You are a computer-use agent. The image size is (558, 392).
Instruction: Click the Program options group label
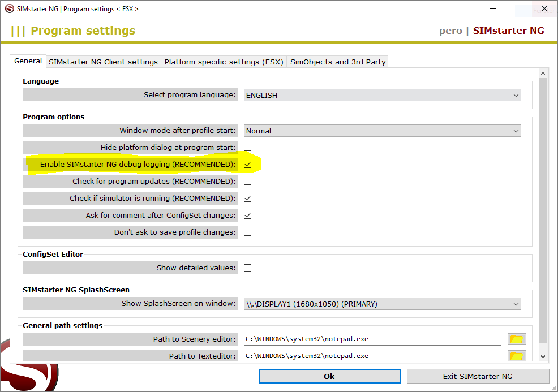[54, 117]
